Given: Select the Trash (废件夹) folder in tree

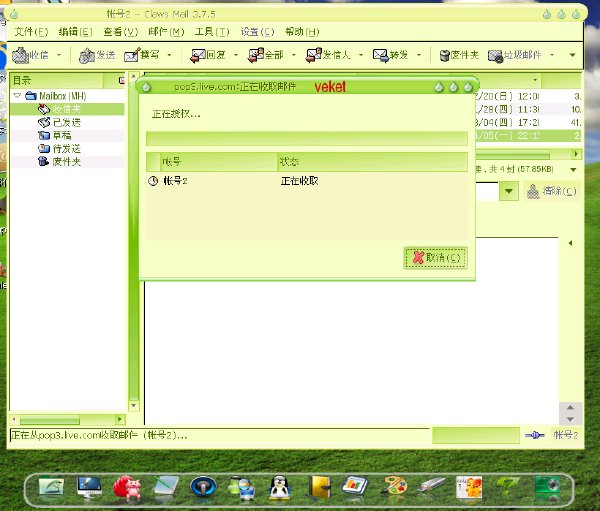Looking at the screenshot, I should [x=67, y=162].
